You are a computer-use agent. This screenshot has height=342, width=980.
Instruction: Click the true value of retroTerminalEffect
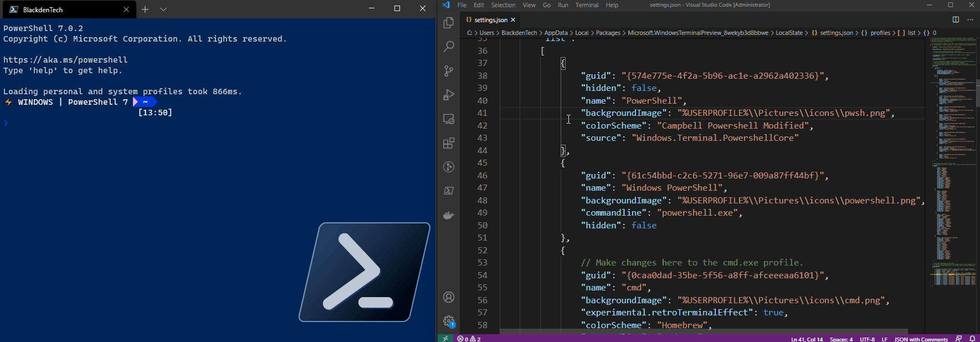(x=773, y=313)
